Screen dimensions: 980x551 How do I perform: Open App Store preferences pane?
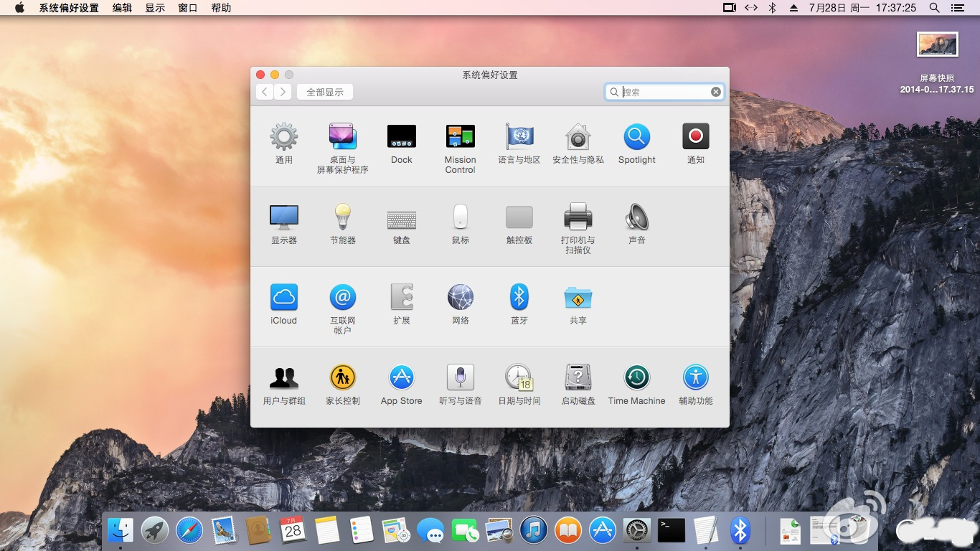[402, 377]
